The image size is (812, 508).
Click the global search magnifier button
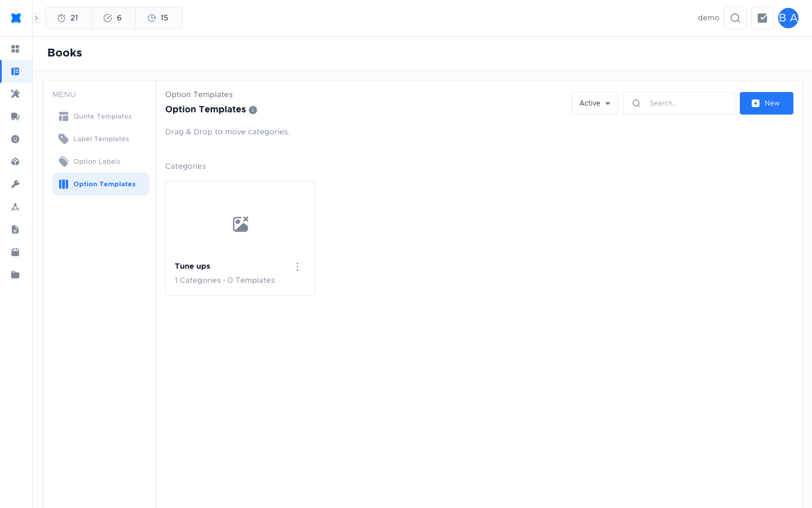735,18
